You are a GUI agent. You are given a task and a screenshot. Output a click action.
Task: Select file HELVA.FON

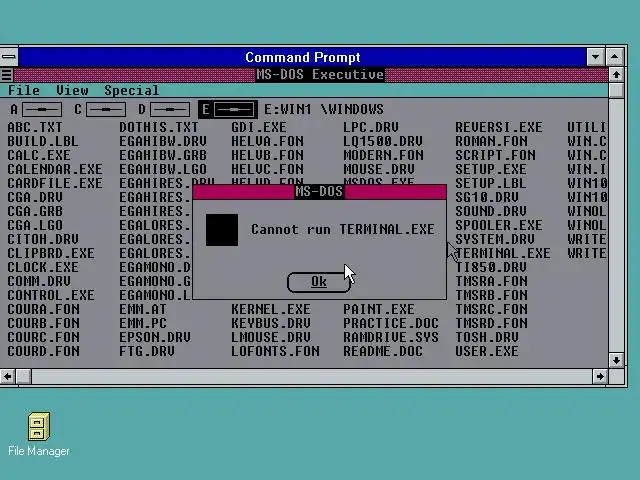click(267, 141)
